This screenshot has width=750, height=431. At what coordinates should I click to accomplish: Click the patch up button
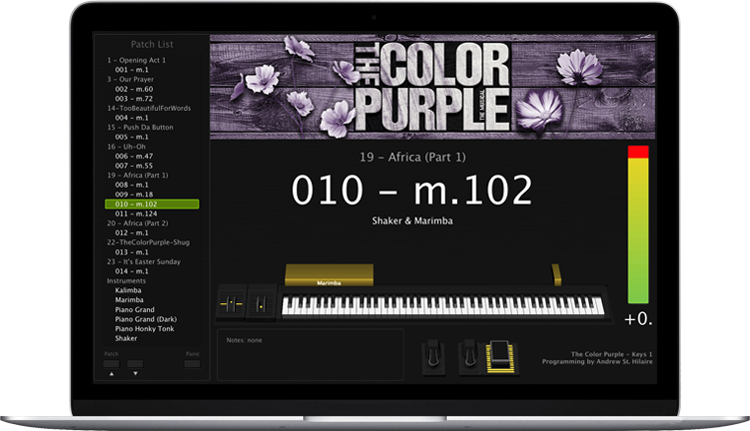tap(111, 364)
